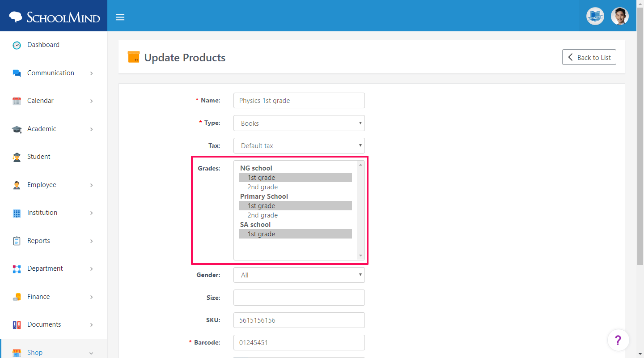Toggle 1st grade under NG school

[296, 178]
